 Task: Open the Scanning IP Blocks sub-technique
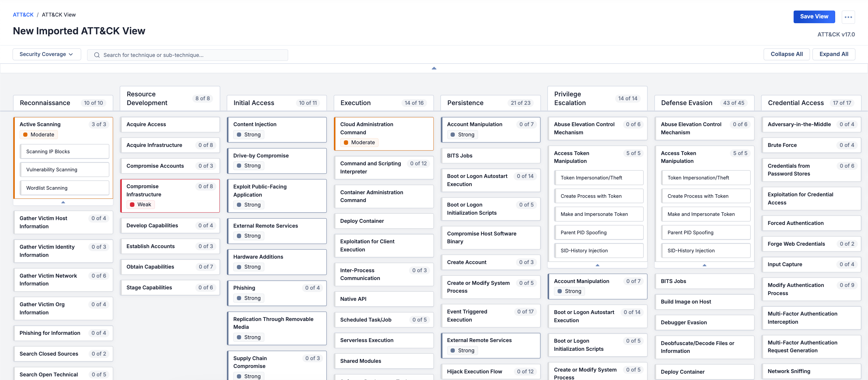point(64,151)
